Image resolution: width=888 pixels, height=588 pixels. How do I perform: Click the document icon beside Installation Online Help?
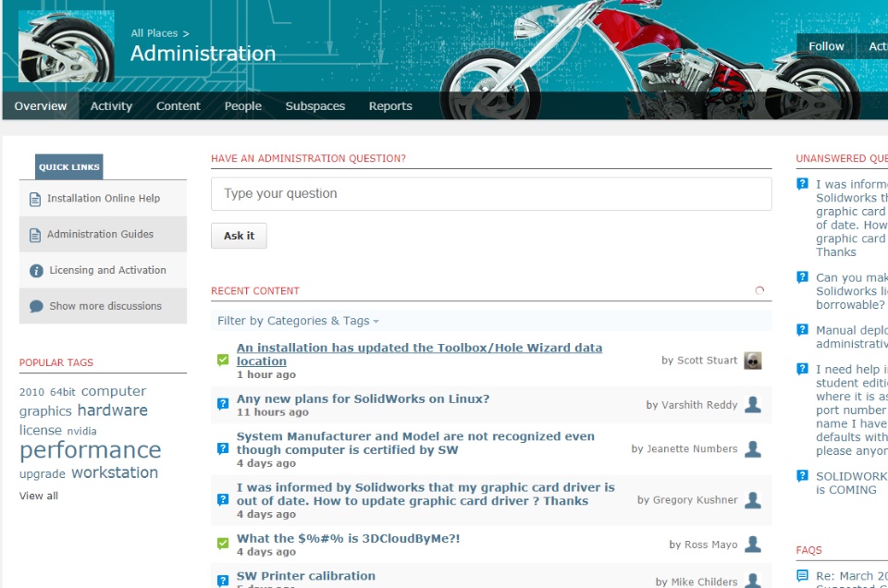coord(35,199)
